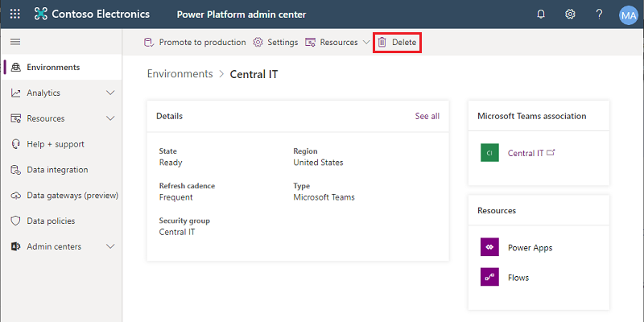Image resolution: width=644 pixels, height=322 pixels.
Task: Open the Resources dropdown arrow in command bar
Action: click(x=367, y=43)
